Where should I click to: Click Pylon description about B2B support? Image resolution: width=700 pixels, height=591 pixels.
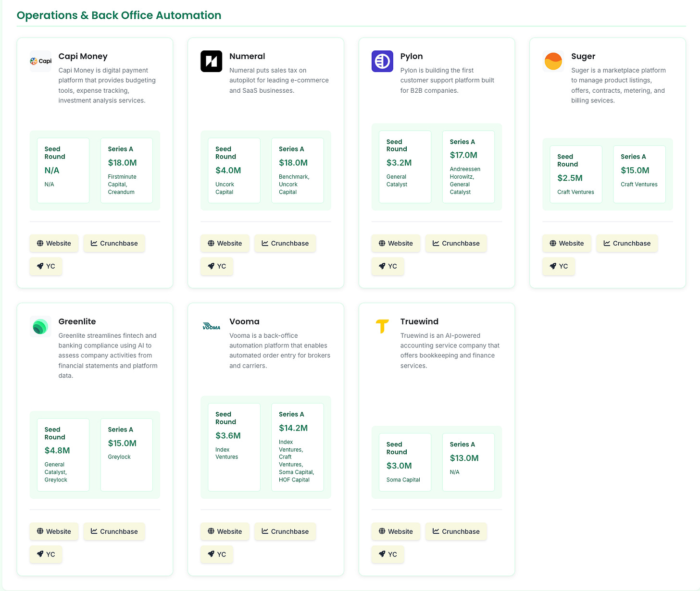(x=447, y=80)
